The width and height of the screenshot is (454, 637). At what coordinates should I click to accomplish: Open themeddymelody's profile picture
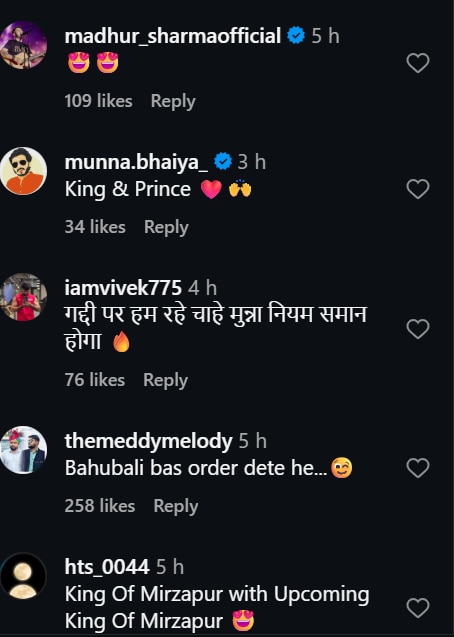pos(23,450)
